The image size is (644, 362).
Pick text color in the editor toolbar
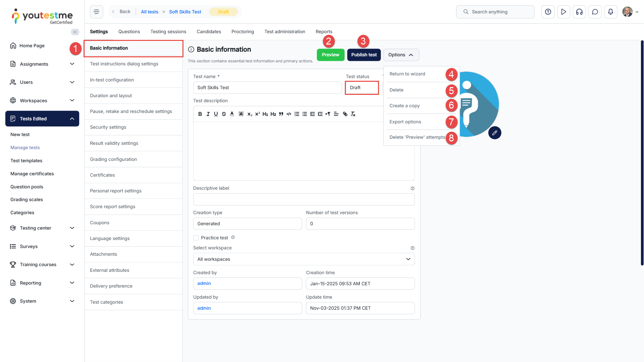[x=232, y=114]
